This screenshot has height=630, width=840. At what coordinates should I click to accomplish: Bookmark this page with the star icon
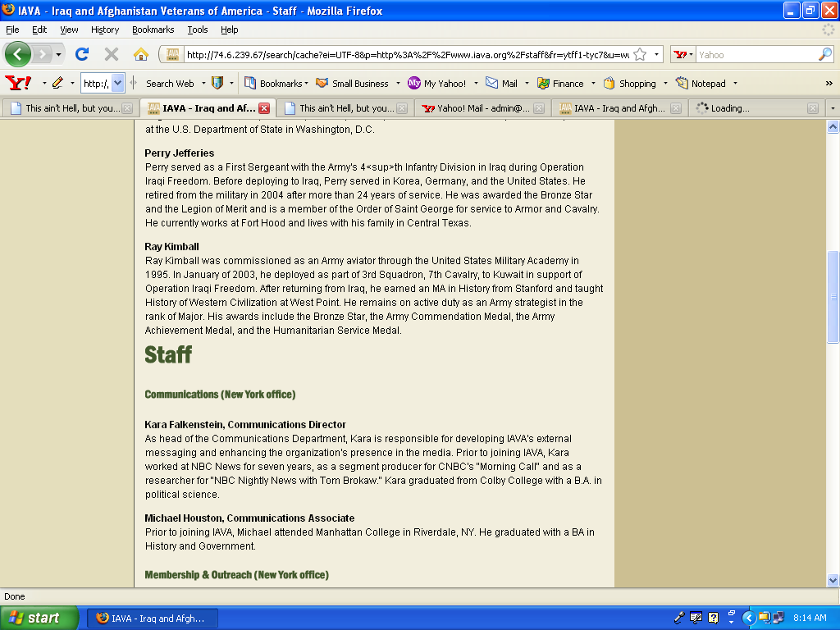click(x=640, y=55)
